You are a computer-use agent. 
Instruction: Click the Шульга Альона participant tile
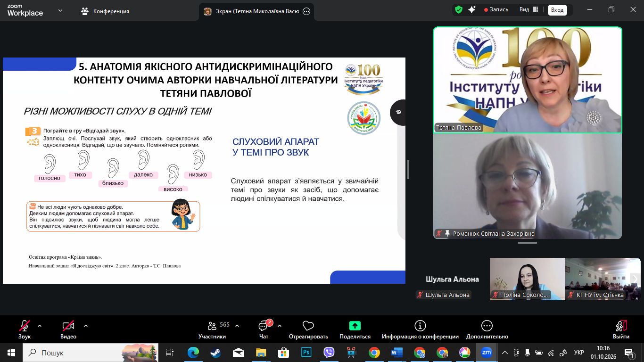[x=452, y=279]
